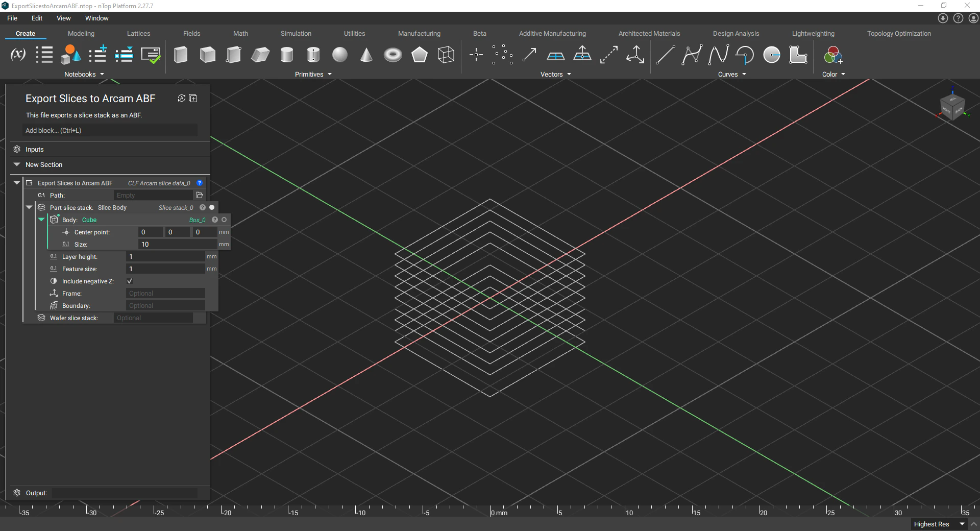The width and height of the screenshot is (980, 531).
Task: Collapse the Export Slices to Arcam ABF block
Action: 17,182
